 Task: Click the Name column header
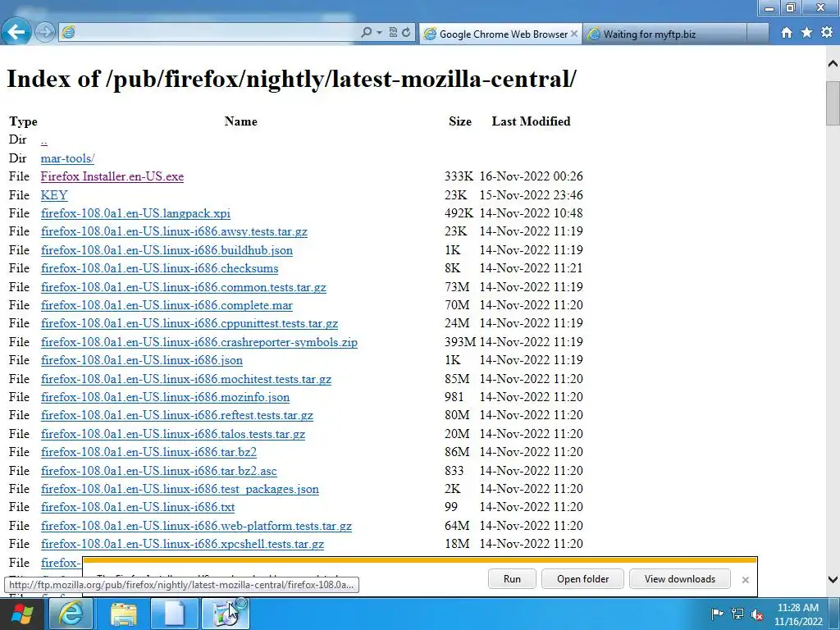coord(240,121)
